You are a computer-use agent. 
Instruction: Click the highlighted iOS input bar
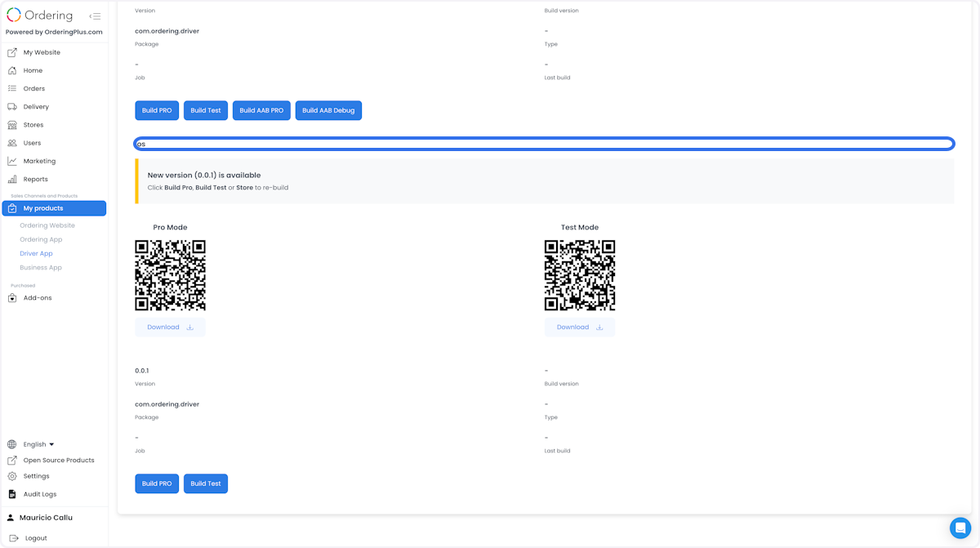point(544,144)
